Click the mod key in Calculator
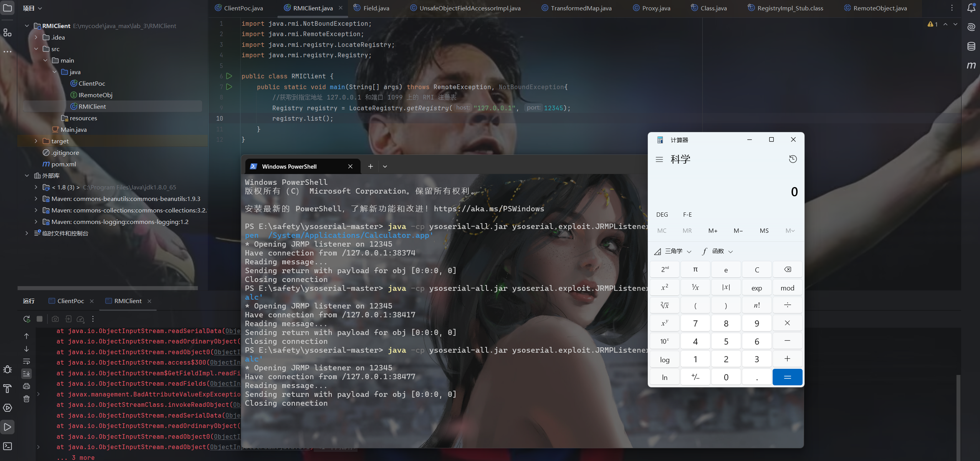980x461 pixels. pyautogui.click(x=787, y=288)
